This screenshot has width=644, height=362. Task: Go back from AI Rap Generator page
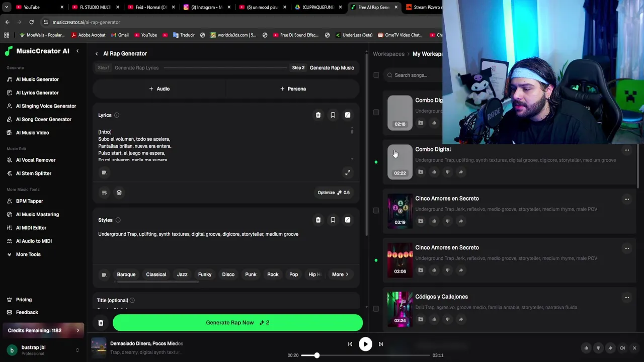tap(97, 53)
